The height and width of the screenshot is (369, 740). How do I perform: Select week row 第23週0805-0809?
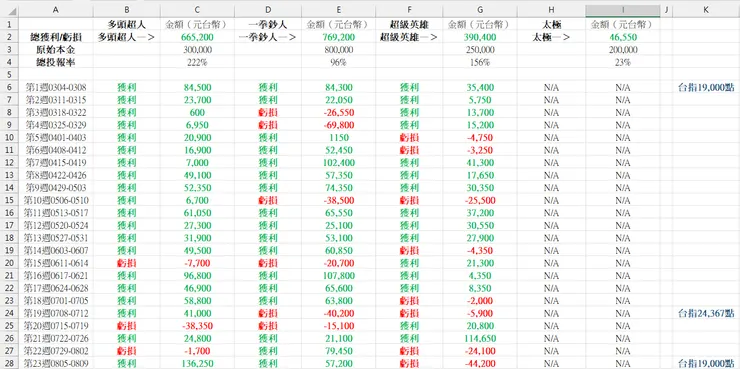[x=56, y=363]
